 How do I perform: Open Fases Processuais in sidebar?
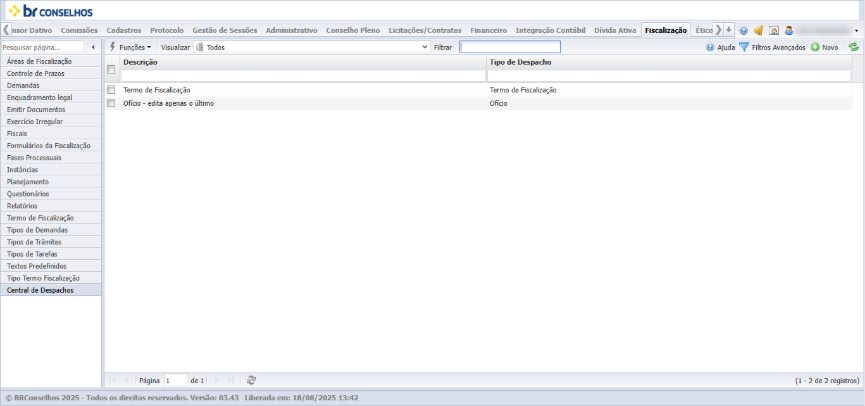(x=51, y=158)
